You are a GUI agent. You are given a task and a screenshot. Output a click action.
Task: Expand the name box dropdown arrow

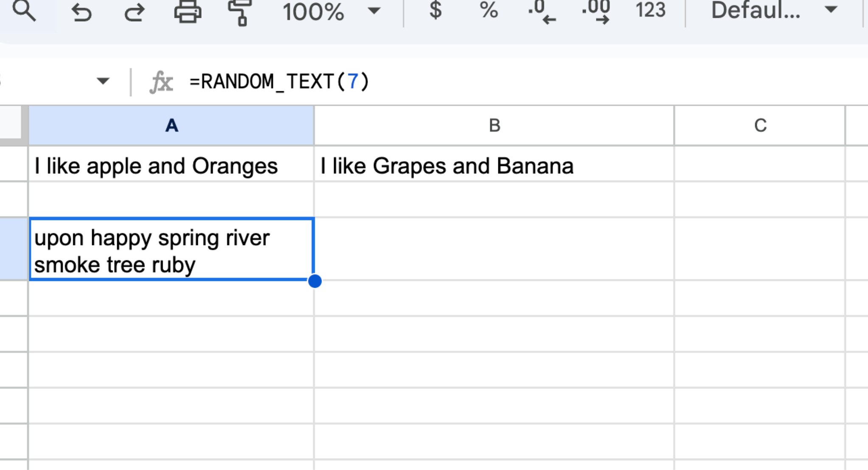coord(103,81)
